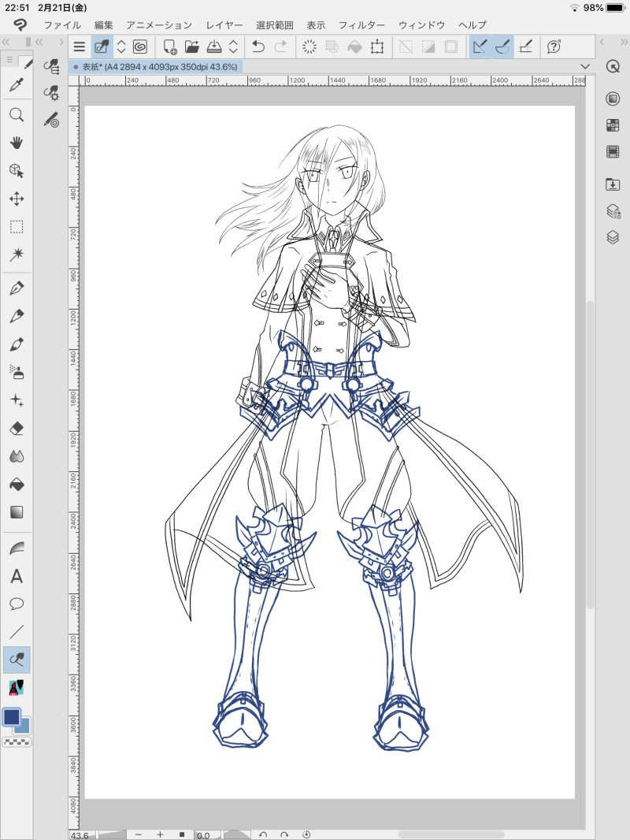
Task: Toggle Snap to Grid
Action: [525, 47]
